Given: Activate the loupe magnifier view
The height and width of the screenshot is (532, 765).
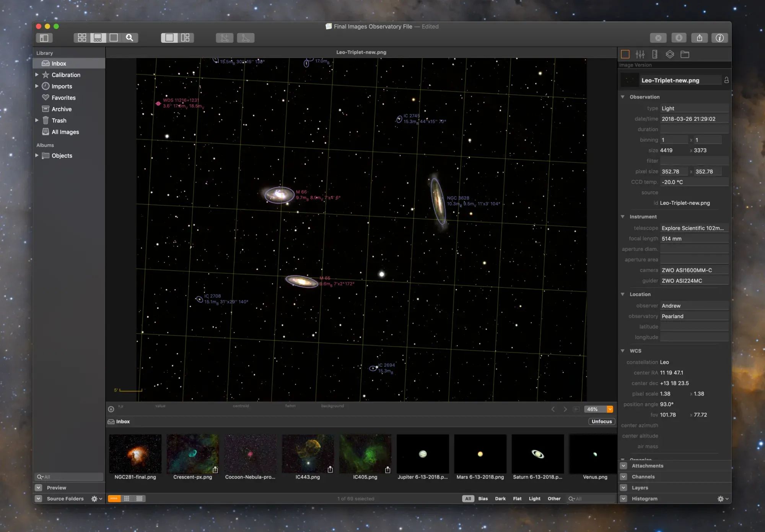Looking at the screenshot, I should click(129, 37).
